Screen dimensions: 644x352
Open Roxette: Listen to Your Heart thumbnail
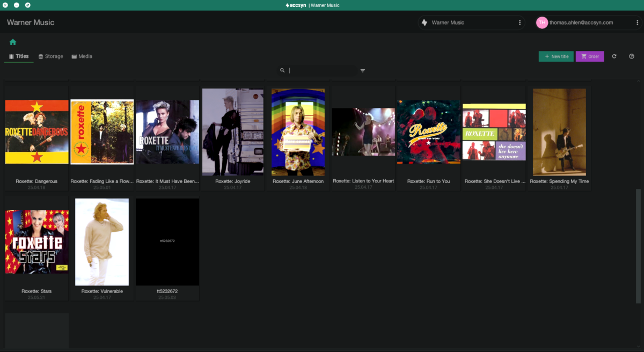point(363,132)
